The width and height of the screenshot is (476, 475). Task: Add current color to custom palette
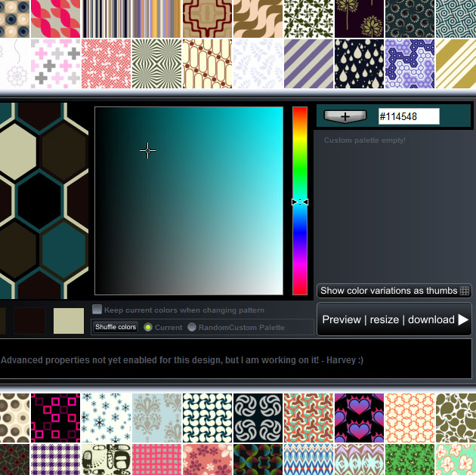pyautogui.click(x=345, y=116)
